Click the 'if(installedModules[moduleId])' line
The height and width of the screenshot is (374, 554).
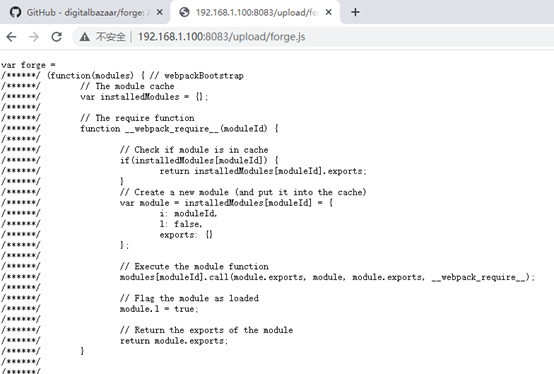199,160
